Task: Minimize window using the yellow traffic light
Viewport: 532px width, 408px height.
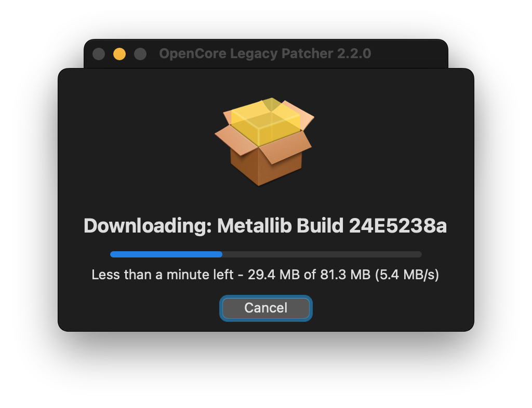Action: click(x=119, y=54)
